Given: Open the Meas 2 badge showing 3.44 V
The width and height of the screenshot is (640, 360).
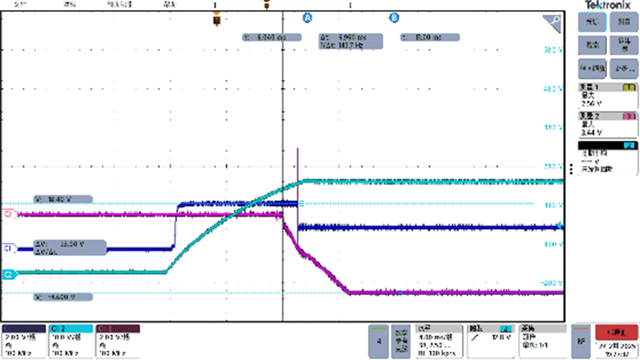Looking at the screenshot, I should coord(608,124).
